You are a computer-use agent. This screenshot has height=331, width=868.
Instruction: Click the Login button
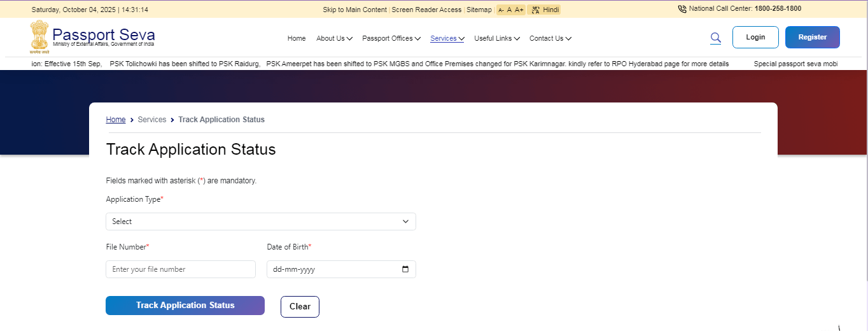point(755,38)
